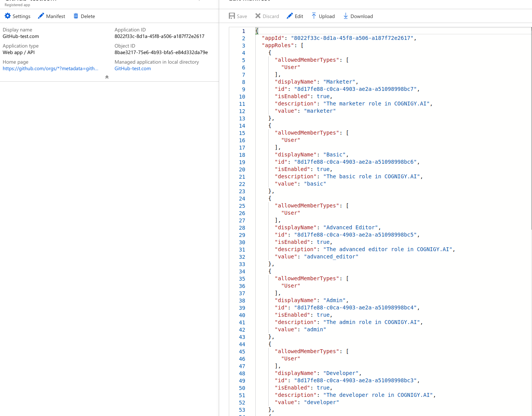Click the Delete label in app toolbar

point(88,16)
